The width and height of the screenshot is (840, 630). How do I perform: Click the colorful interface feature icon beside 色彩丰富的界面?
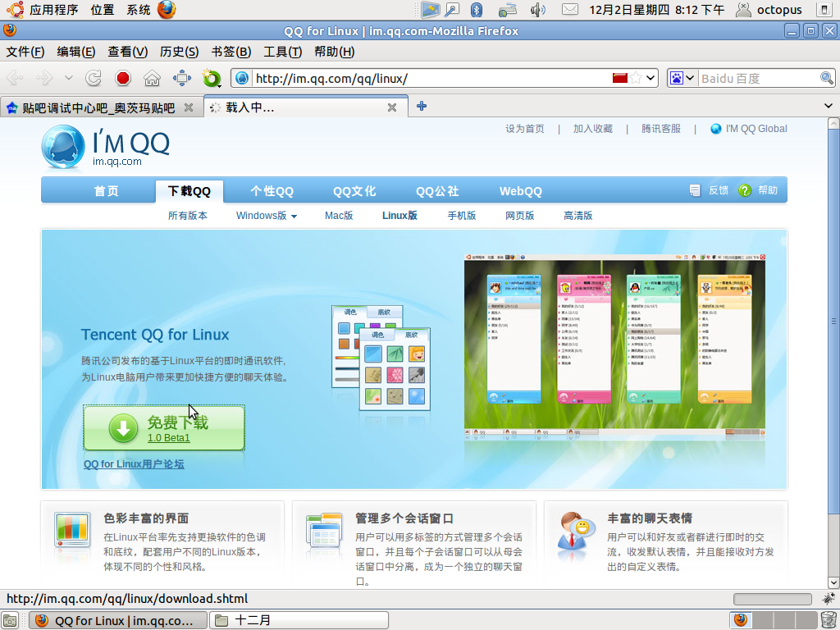72,530
